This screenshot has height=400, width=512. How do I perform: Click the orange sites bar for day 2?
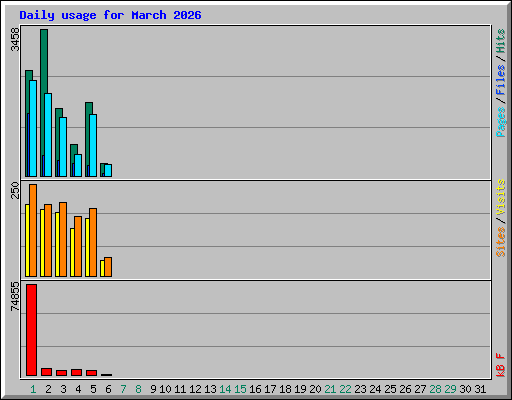[48, 240]
